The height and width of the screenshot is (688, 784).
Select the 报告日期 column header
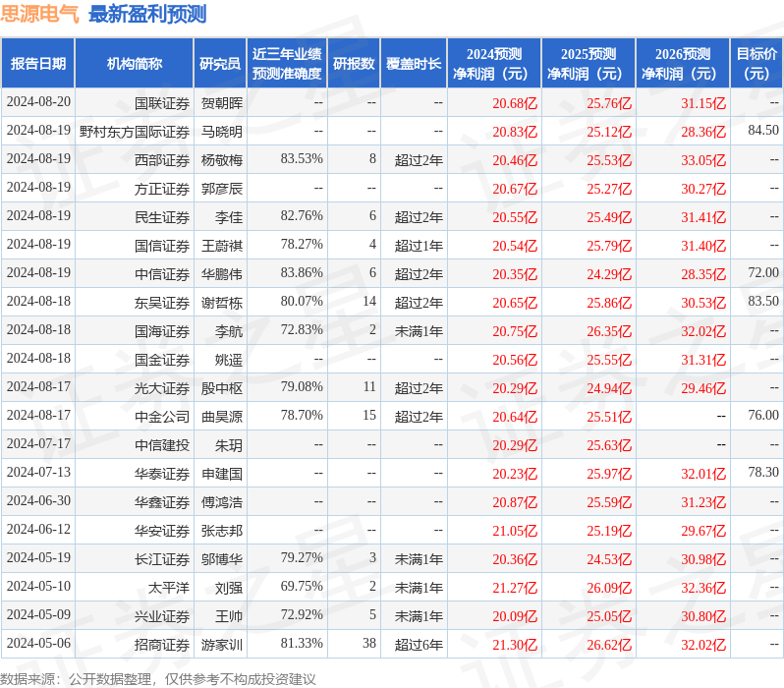[x=38, y=64]
